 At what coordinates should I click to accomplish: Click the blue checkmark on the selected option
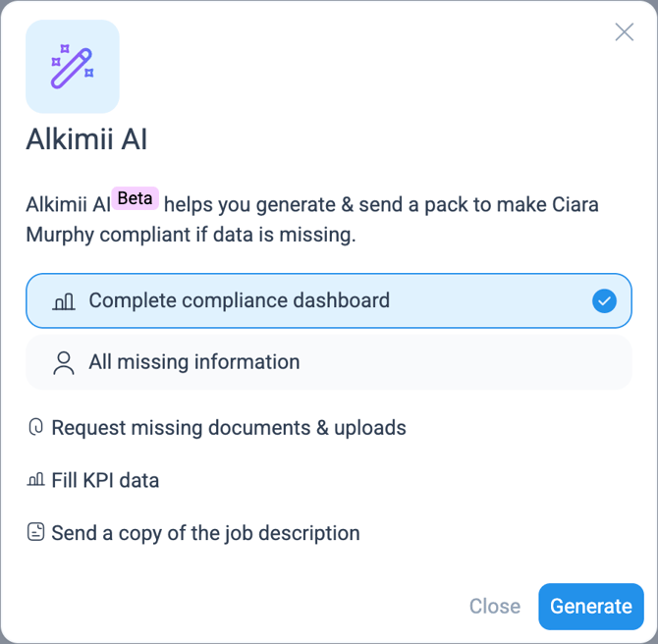click(x=604, y=301)
